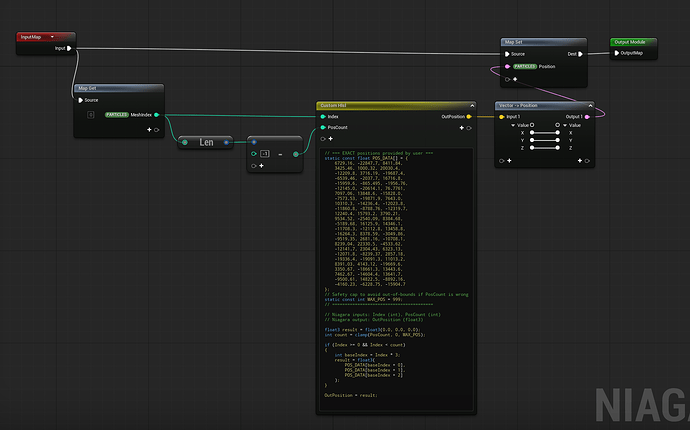Click the Source pin on Map Get node
Screen dimensions: 690x430
pos(80,100)
